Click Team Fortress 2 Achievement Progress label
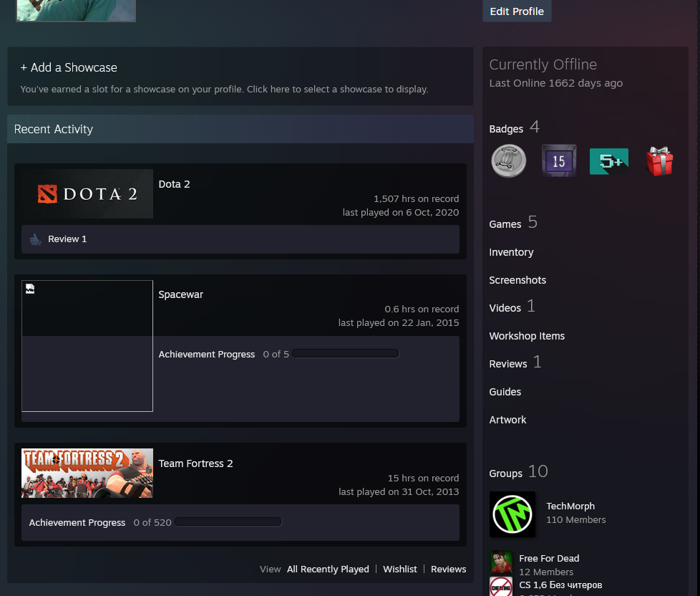The height and width of the screenshot is (596, 700). pyautogui.click(x=77, y=522)
